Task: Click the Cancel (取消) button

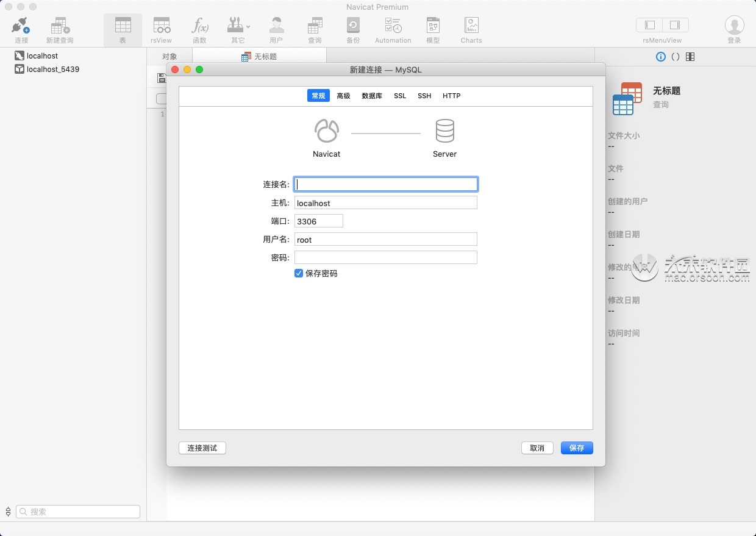Action: tap(537, 448)
